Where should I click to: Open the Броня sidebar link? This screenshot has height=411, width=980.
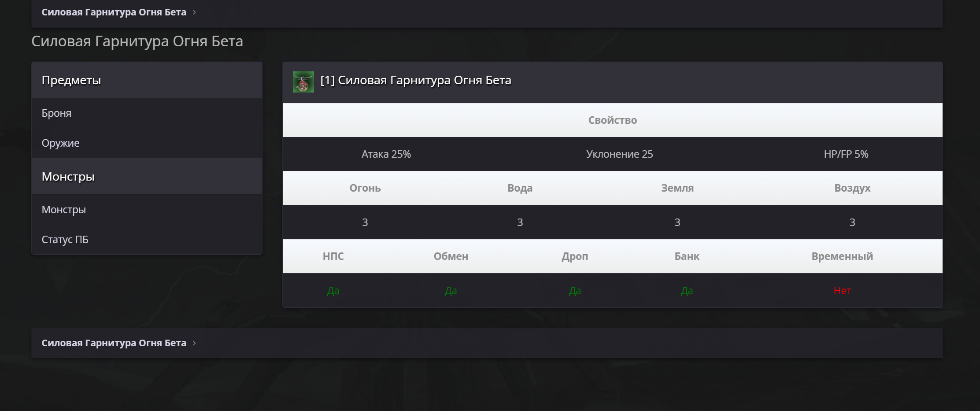(x=56, y=113)
